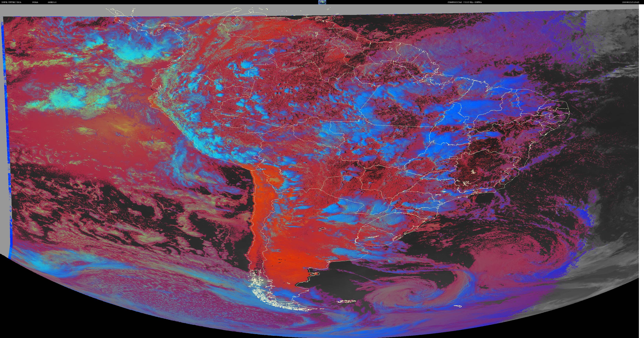Click the white Tierra del Fuego islands outline
This screenshot has width=644, height=338.
pyautogui.click(x=277, y=298)
